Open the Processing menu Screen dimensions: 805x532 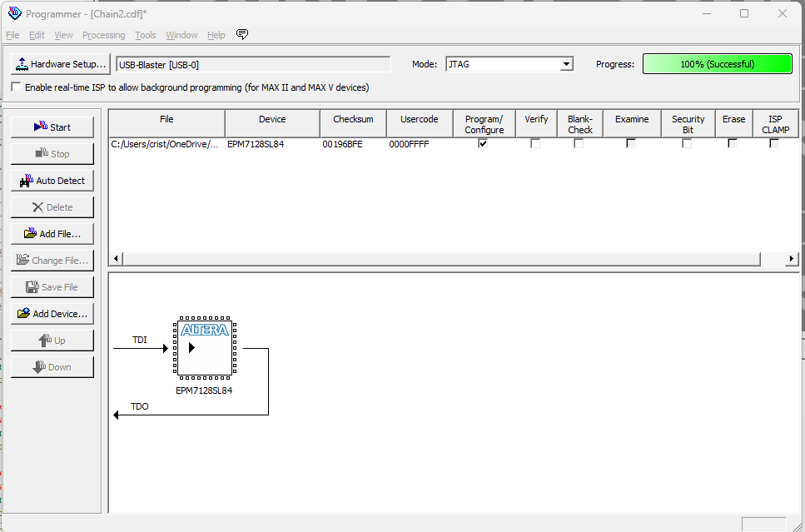tap(103, 35)
